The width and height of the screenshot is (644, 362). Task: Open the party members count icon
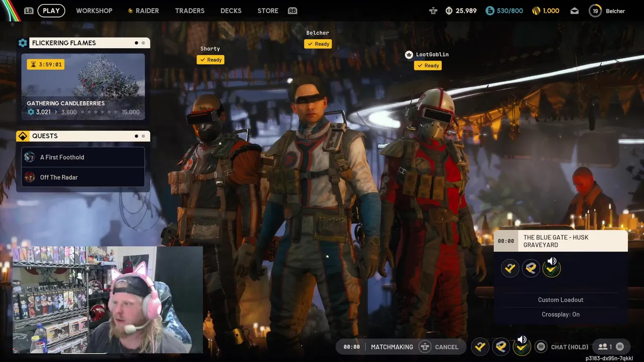605,346
